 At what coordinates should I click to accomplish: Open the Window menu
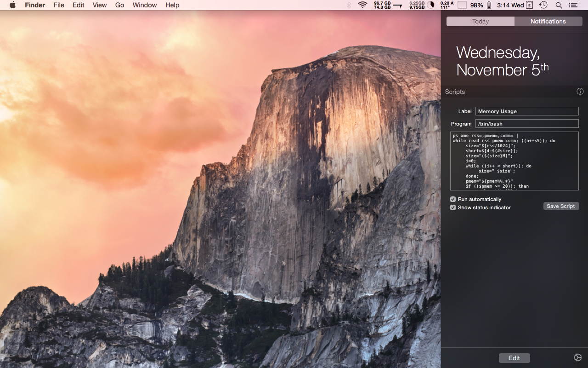pos(145,5)
